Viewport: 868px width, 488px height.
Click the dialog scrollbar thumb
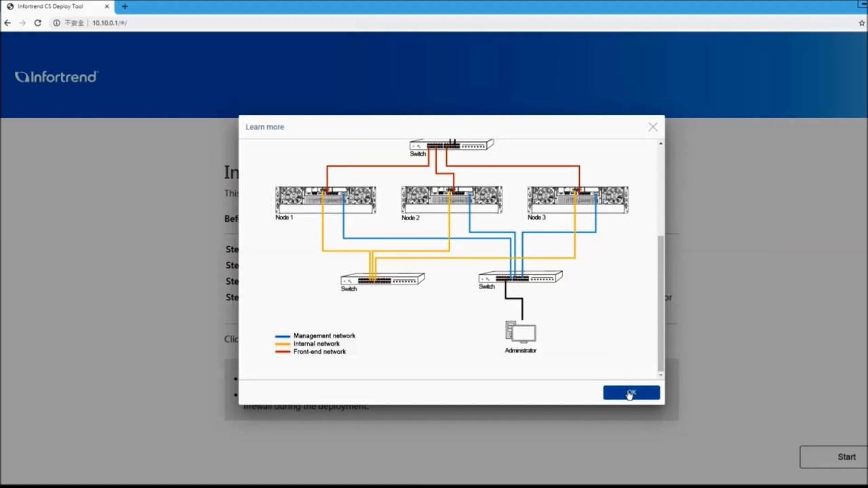click(x=661, y=303)
